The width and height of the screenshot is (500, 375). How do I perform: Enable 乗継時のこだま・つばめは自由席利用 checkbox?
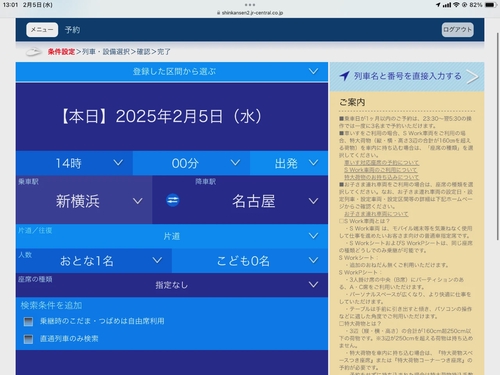(x=28, y=321)
